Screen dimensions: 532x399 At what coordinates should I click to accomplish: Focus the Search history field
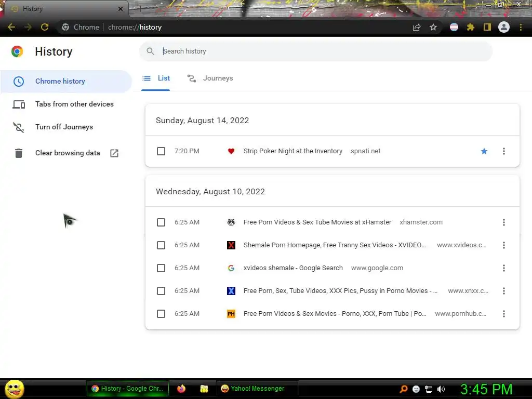(315, 51)
